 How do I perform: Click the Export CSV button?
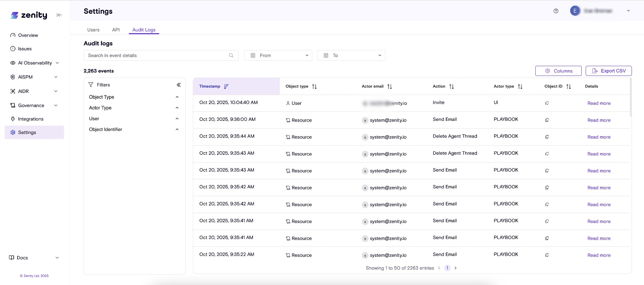[x=608, y=71]
